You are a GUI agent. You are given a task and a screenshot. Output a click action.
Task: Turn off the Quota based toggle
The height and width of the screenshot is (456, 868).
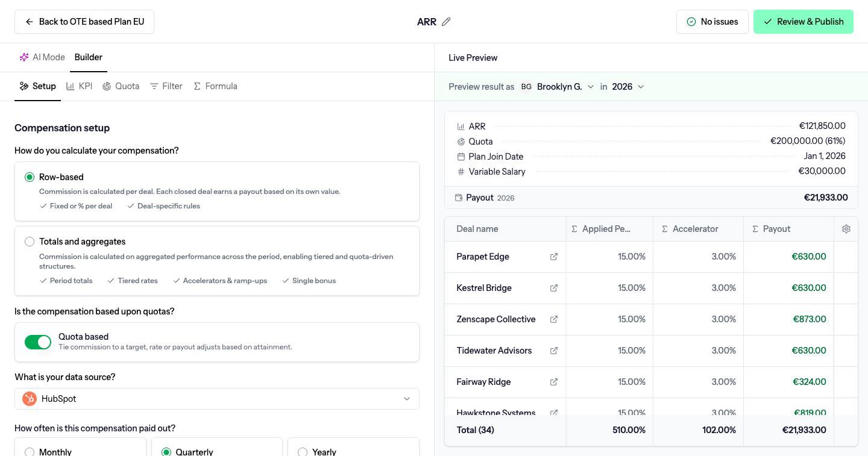(38, 342)
